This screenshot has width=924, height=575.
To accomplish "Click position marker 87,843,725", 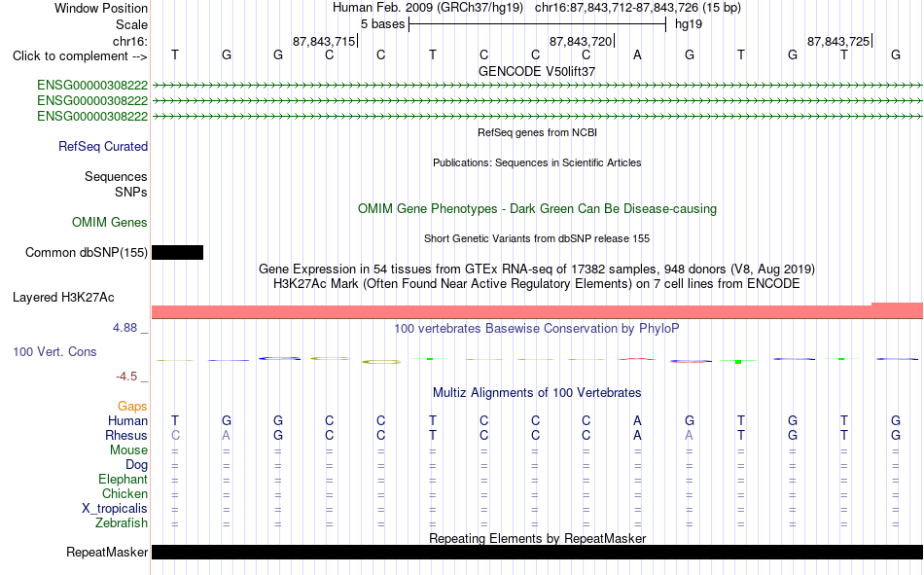I will click(x=838, y=41).
